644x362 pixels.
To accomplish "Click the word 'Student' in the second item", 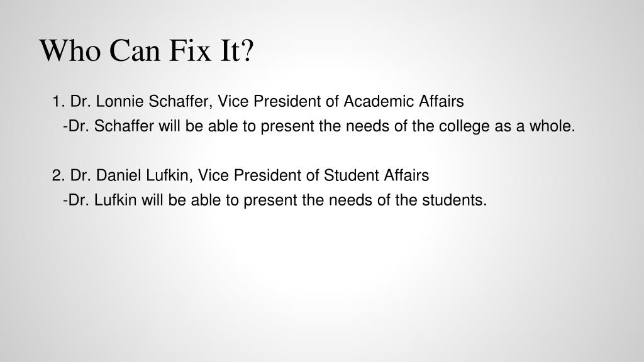I will (352, 175).
